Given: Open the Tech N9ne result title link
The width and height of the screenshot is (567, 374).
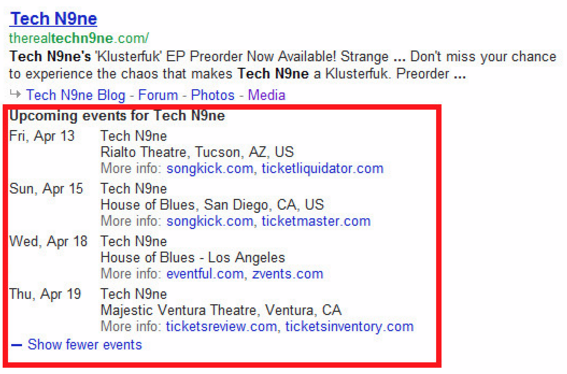Looking at the screenshot, I should (x=54, y=19).
